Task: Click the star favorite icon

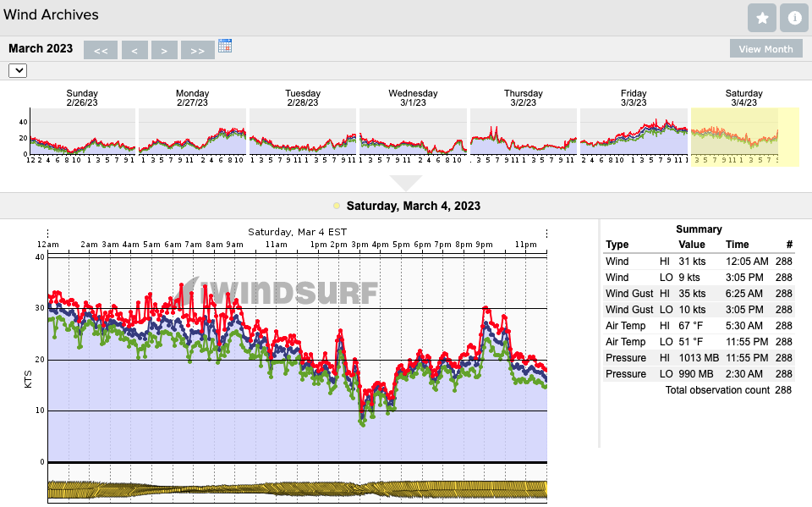Action: pyautogui.click(x=762, y=18)
